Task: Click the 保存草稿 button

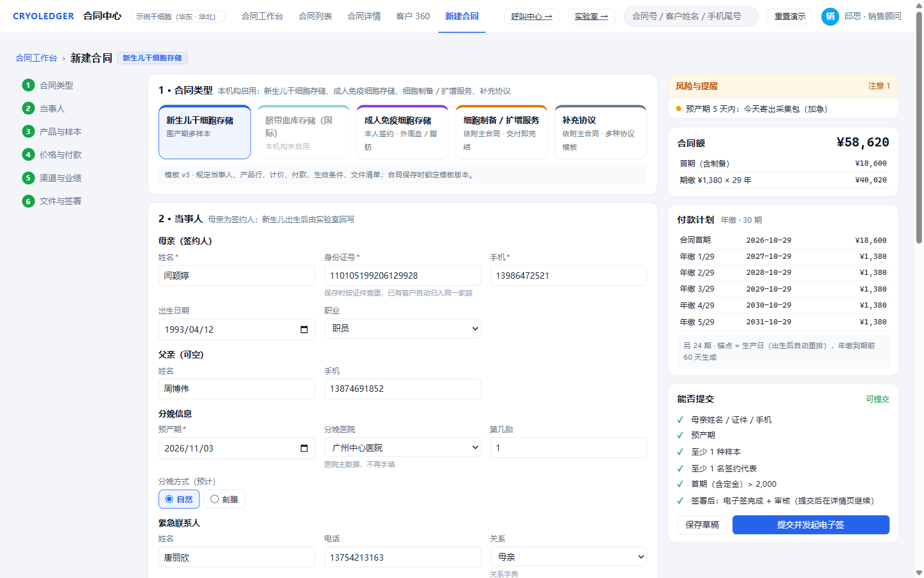Action: click(x=703, y=525)
